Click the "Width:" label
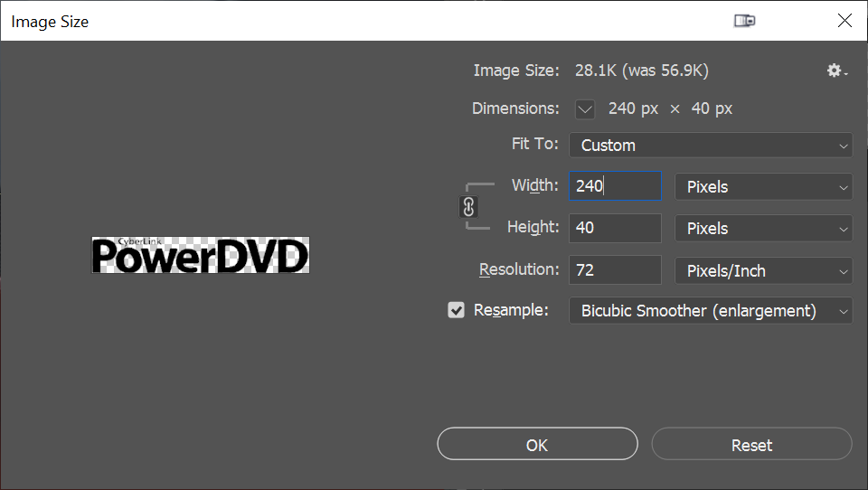Screen dimensions: 868x490 point(534,185)
